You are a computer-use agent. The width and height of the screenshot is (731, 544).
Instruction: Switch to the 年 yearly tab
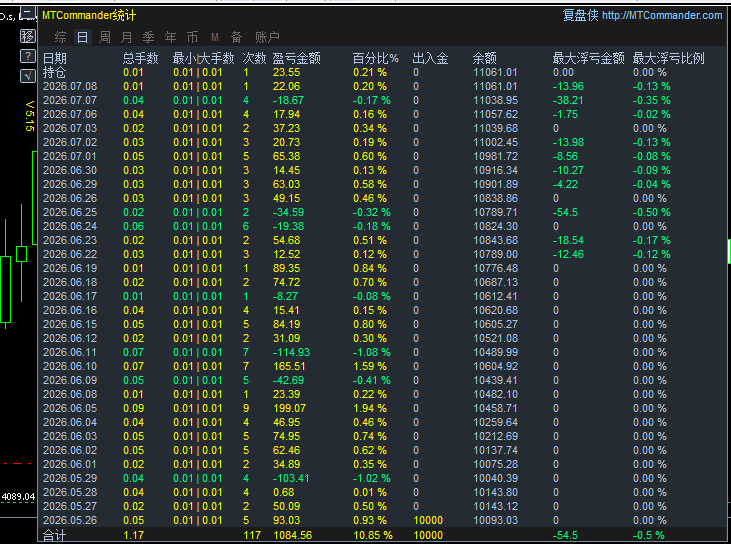click(171, 37)
